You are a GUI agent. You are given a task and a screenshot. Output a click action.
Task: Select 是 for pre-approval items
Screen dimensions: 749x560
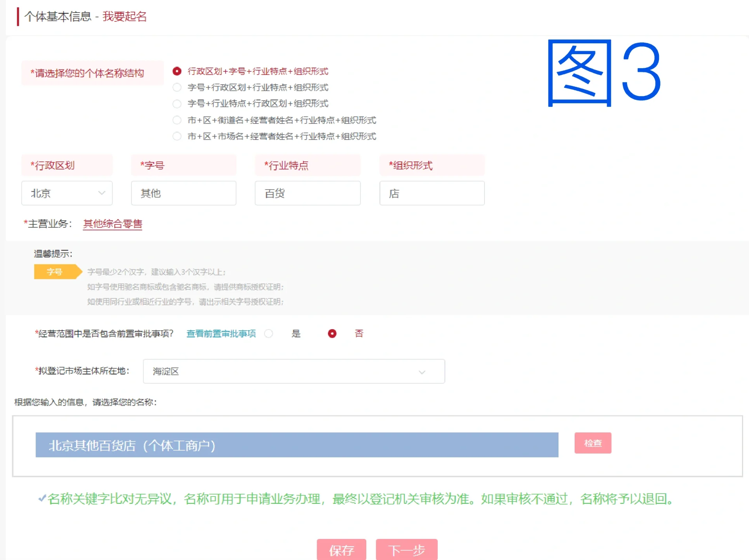[x=268, y=334]
